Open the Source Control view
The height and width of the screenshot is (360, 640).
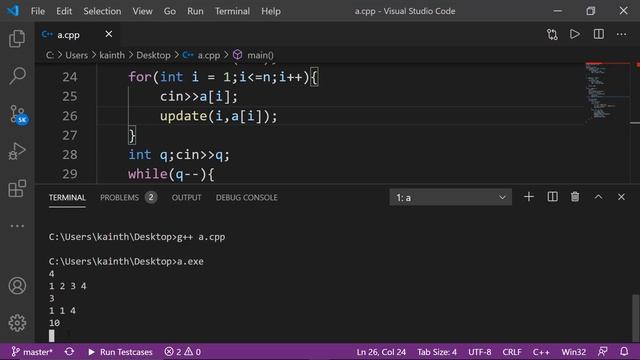click(18, 115)
